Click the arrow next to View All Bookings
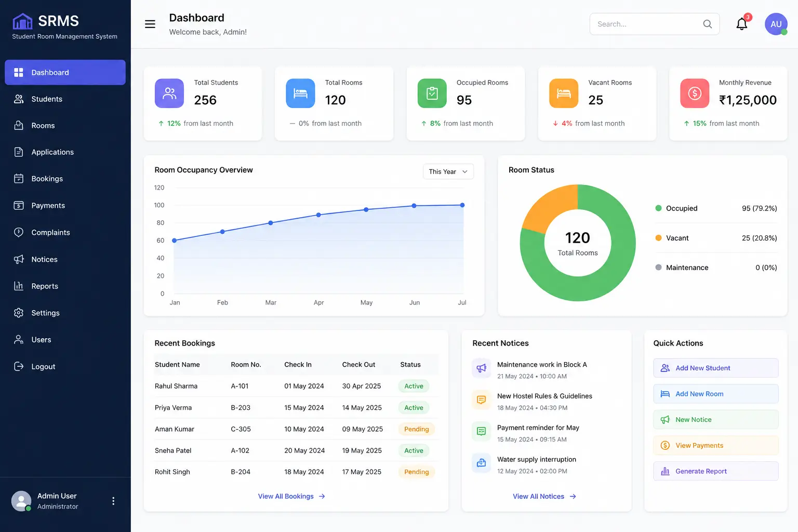This screenshot has height=532, width=798. tap(322, 497)
